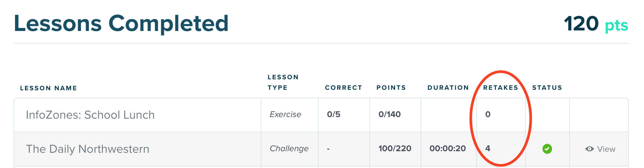Click the Retakes column header

(500, 87)
